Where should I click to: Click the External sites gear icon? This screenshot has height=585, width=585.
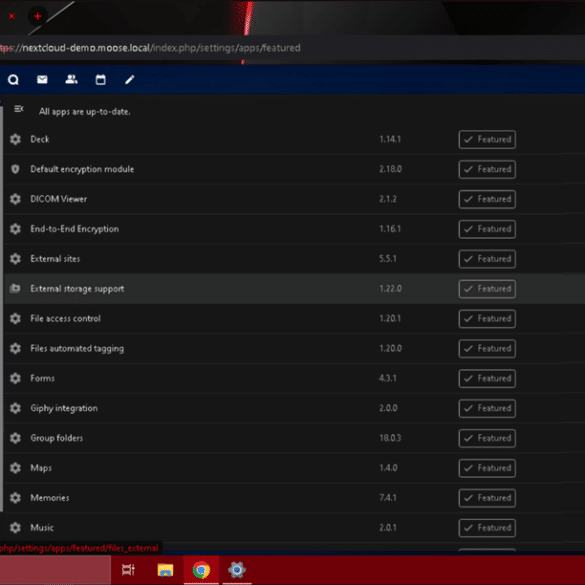tap(15, 259)
